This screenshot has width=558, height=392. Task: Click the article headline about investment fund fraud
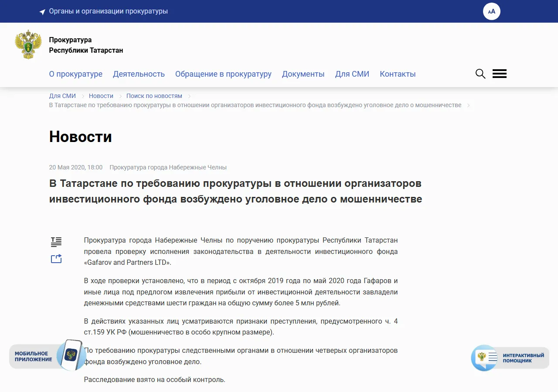click(x=236, y=191)
